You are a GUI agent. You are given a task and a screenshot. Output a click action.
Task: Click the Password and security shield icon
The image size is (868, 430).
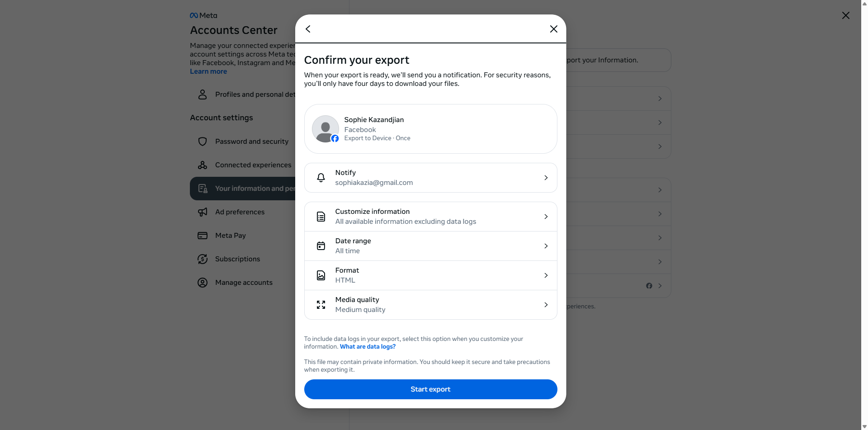point(203,142)
